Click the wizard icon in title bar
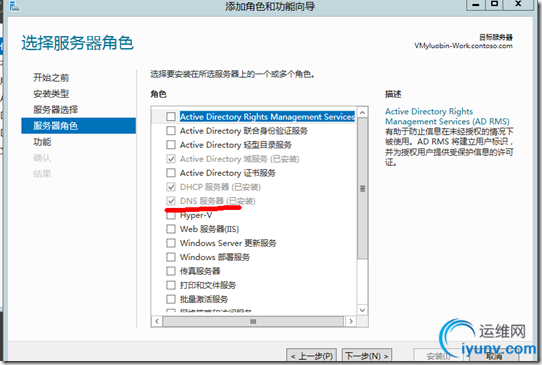The width and height of the screenshot is (542, 365). tap(14, 6)
